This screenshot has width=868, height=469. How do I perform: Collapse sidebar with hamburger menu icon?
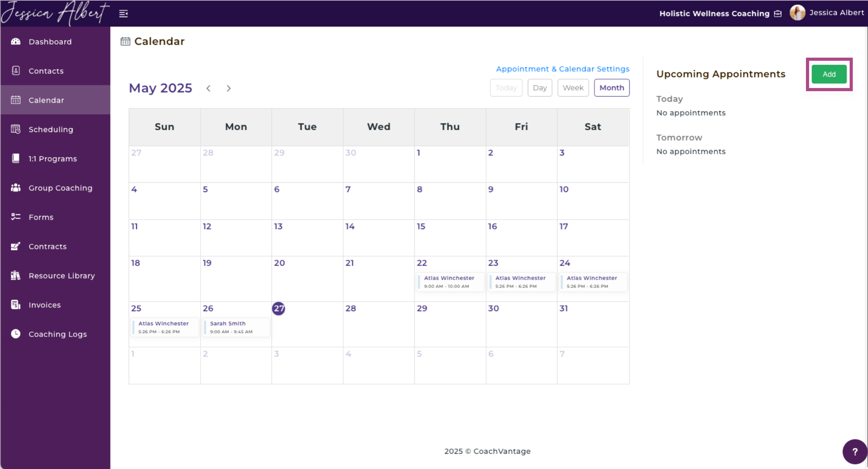(x=124, y=14)
